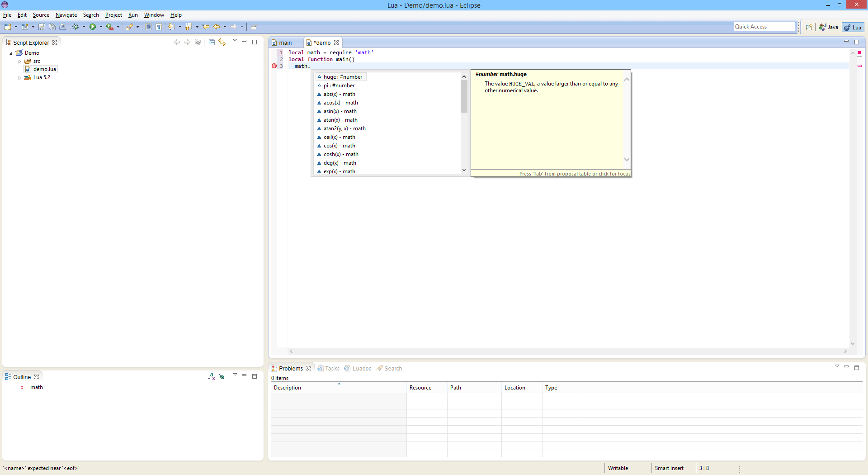868x475 pixels.
Task: Open the New dropdown arrow beside the New wizard icon
Action: pos(16,27)
